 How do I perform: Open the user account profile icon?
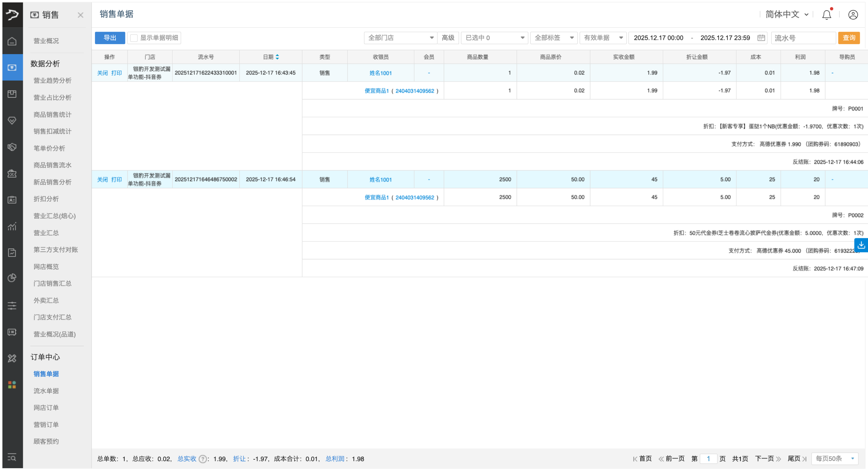pos(852,15)
